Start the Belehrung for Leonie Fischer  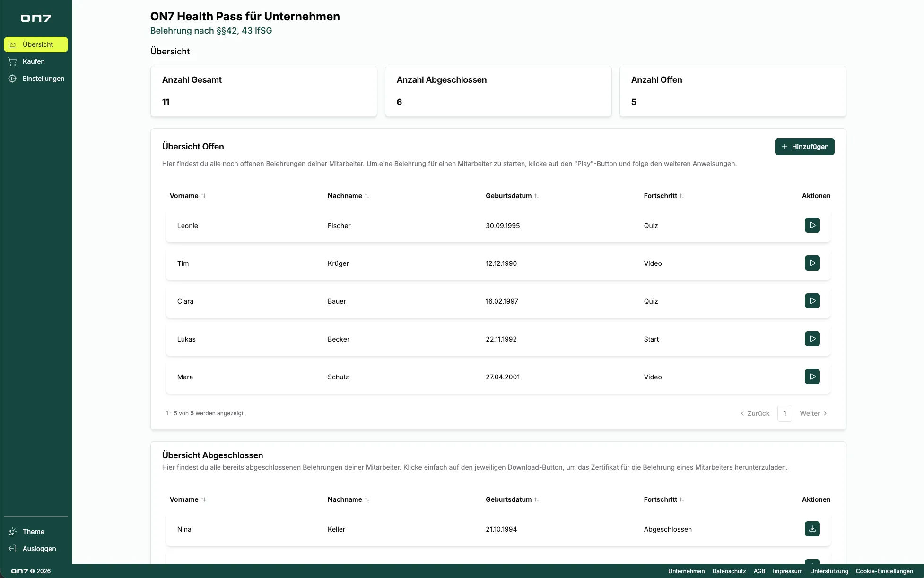pyautogui.click(x=812, y=225)
